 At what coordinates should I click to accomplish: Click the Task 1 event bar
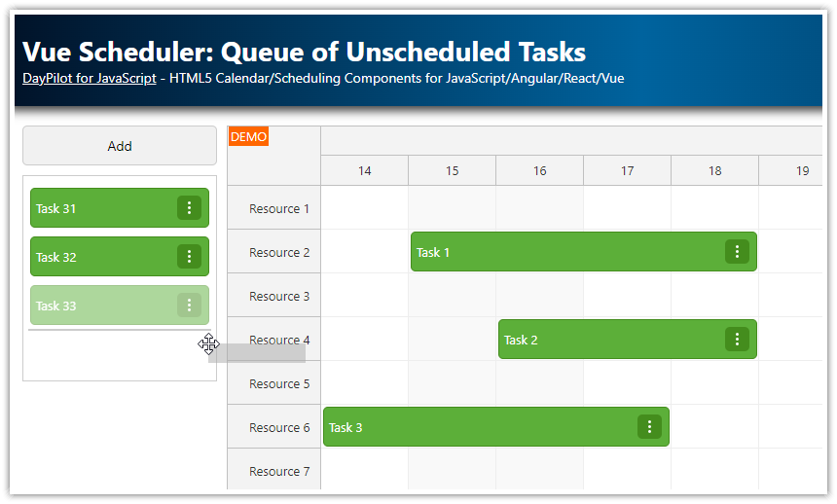pos(564,252)
